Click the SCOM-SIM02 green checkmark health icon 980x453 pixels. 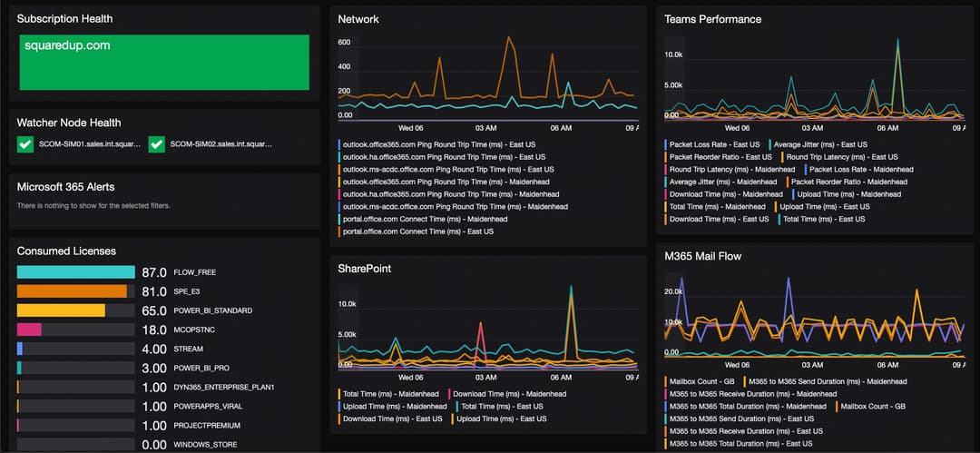(156, 144)
